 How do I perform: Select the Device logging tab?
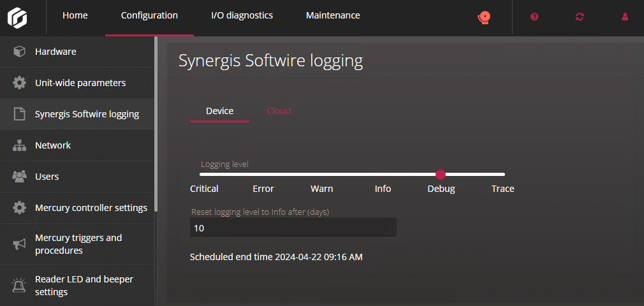pos(219,111)
